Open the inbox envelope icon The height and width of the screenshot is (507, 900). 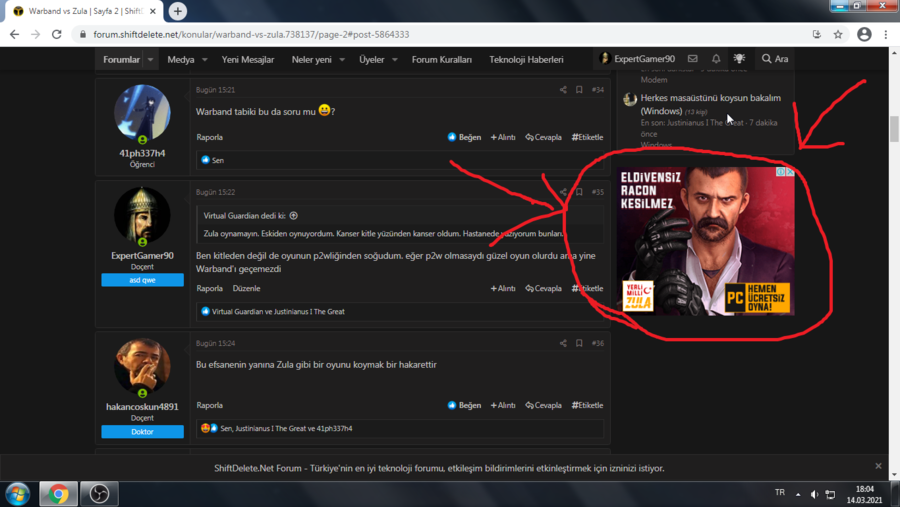click(x=692, y=59)
